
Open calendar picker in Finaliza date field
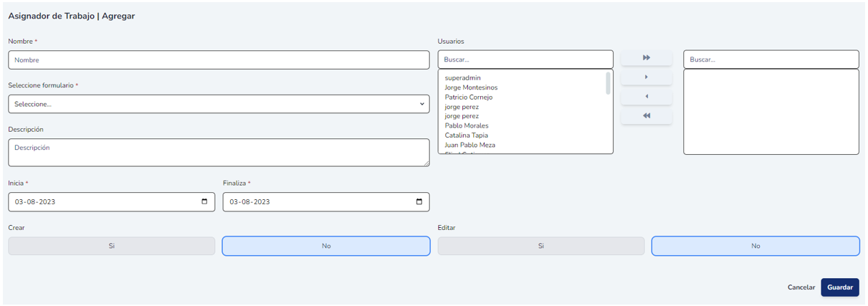419,202
